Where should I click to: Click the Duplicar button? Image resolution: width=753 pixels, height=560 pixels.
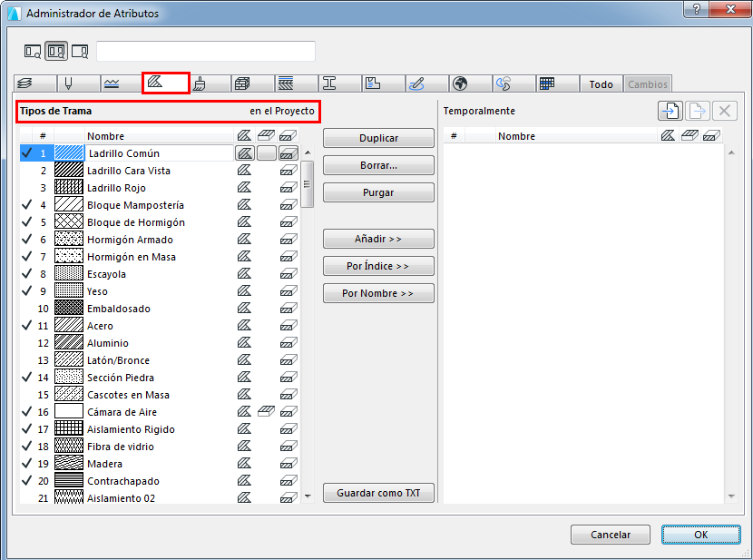(x=378, y=138)
